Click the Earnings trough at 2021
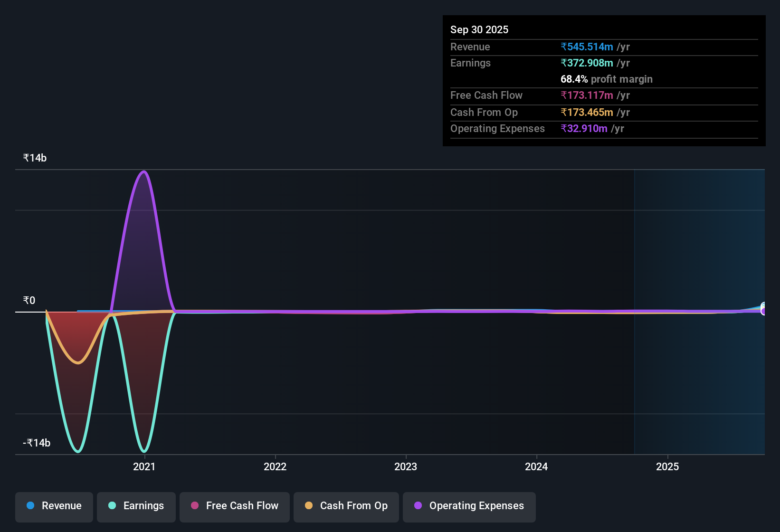Viewport: 780px width, 532px height. point(144,451)
